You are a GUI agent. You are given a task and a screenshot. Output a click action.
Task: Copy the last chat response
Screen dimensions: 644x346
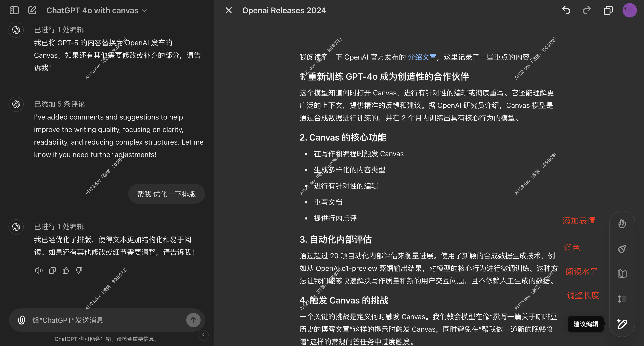52,270
